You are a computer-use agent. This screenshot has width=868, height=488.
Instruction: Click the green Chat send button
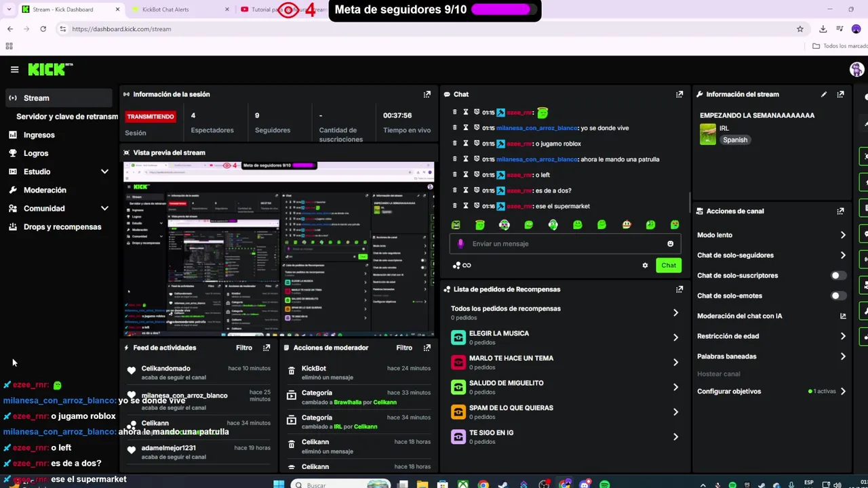[669, 266]
